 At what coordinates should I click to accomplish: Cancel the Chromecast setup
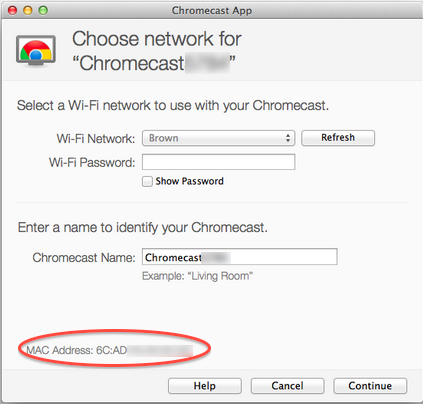(x=287, y=386)
